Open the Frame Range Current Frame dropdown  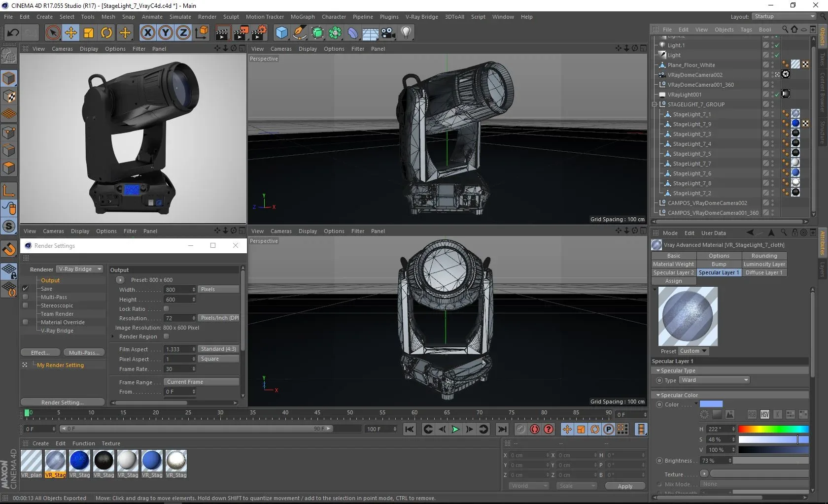tap(201, 382)
